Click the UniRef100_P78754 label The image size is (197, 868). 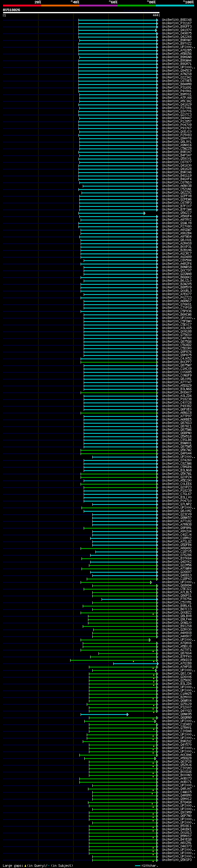(177, 599)
